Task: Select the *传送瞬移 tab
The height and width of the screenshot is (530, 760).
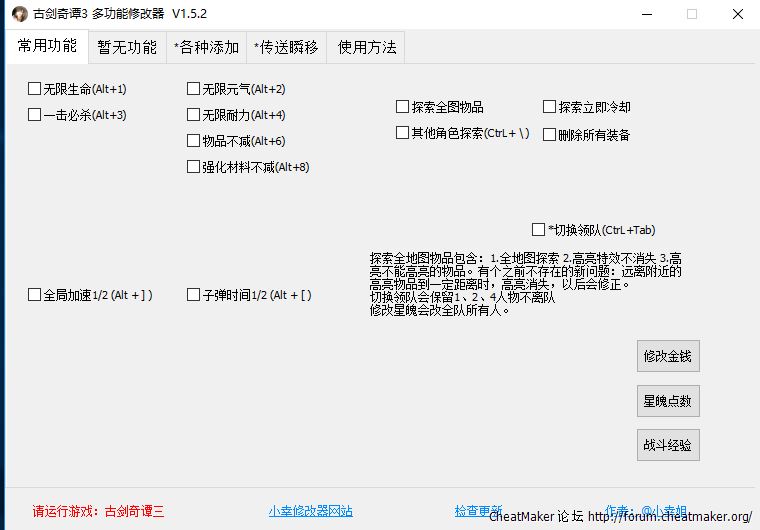Action: pyautogui.click(x=286, y=47)
